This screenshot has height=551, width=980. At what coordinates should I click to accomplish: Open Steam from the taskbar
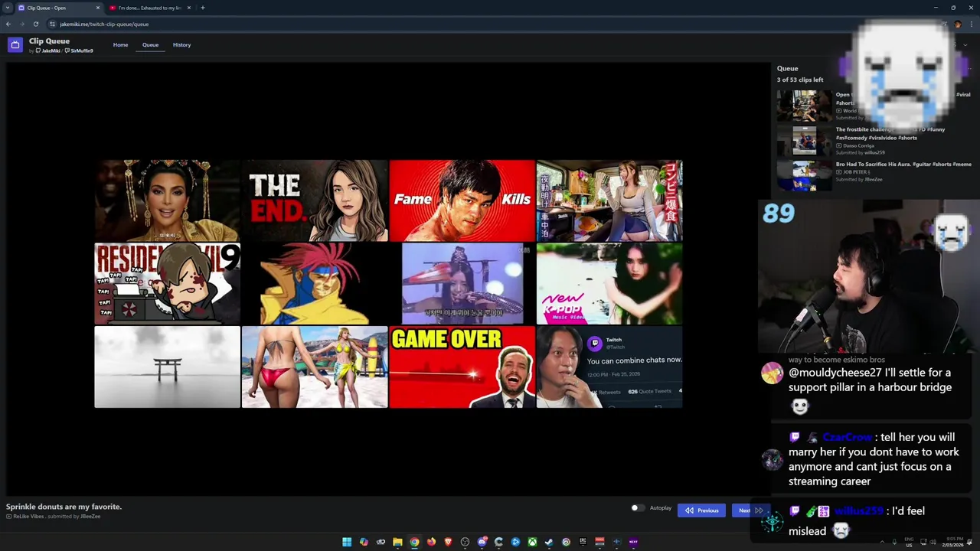(x=549, y=542)
